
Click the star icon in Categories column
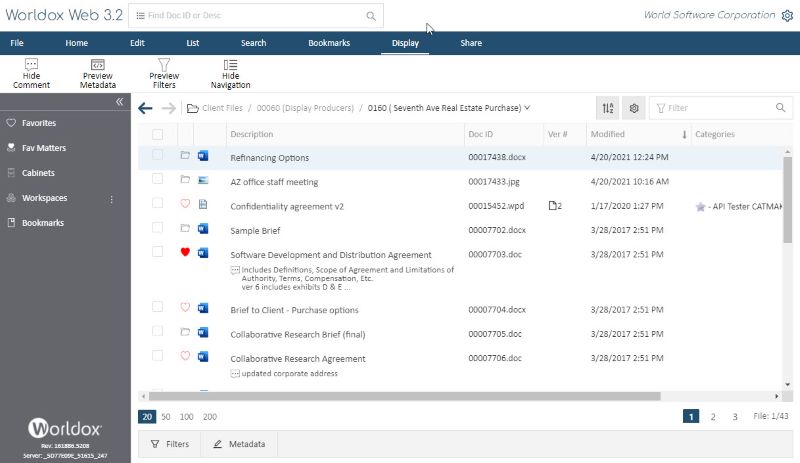coord(701,207)
